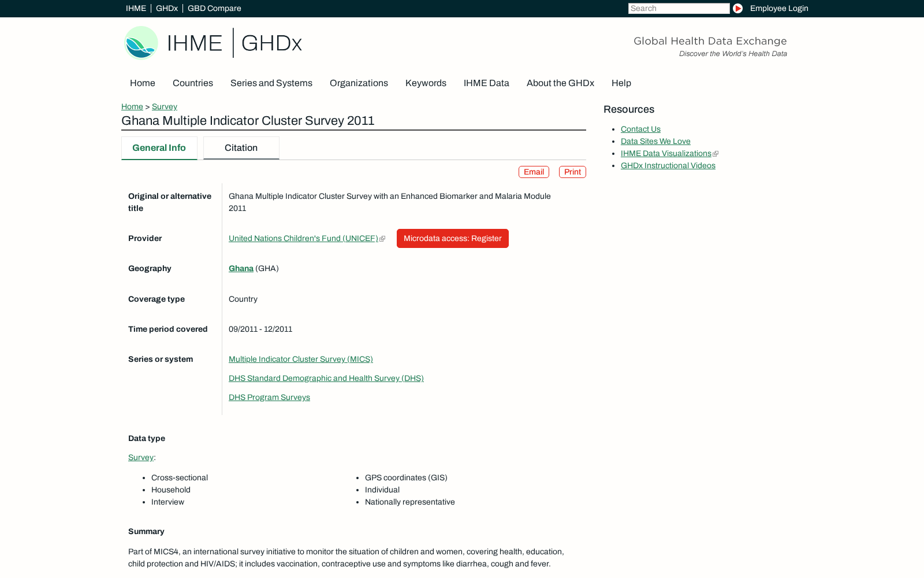Click the Print button
This screenshot has height=578, width=924.
pyautogui.click(x=572, y=172)
